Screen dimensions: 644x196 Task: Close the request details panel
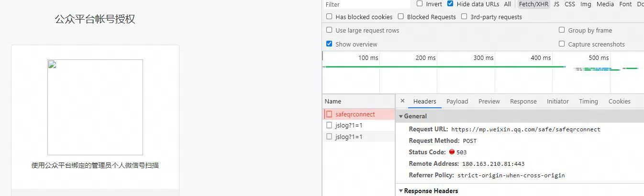pos(402,101)
